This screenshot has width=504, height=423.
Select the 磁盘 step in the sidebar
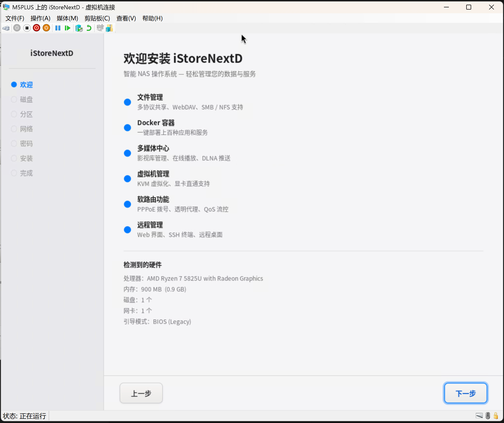(x=26, y=99)
